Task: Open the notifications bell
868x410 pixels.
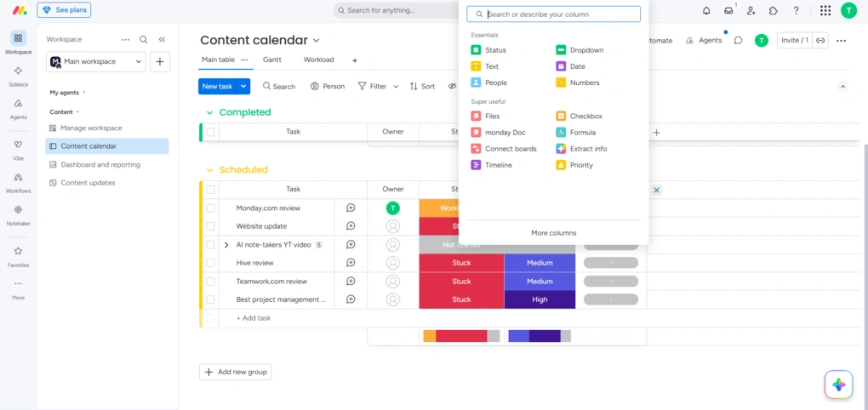Action: 706,10
